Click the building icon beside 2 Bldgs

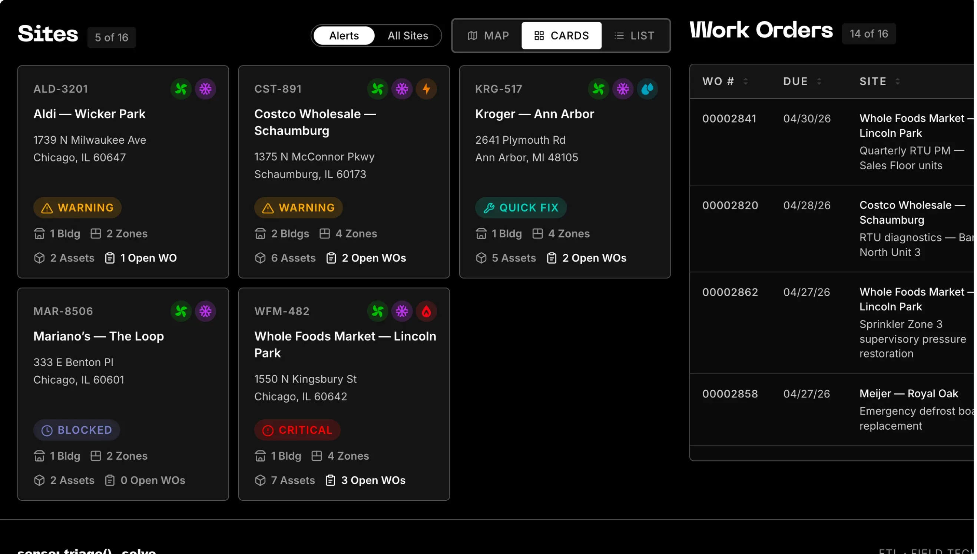[261, 234]
